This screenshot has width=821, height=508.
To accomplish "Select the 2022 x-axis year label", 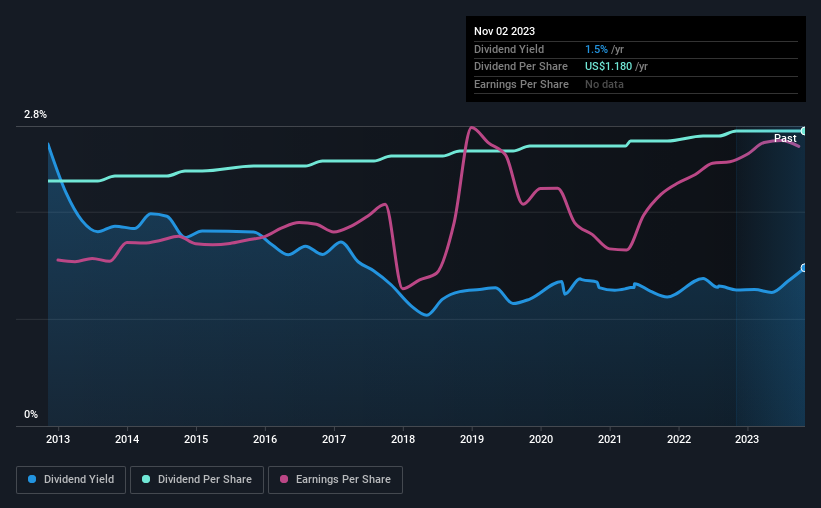I will click(679, 439).
